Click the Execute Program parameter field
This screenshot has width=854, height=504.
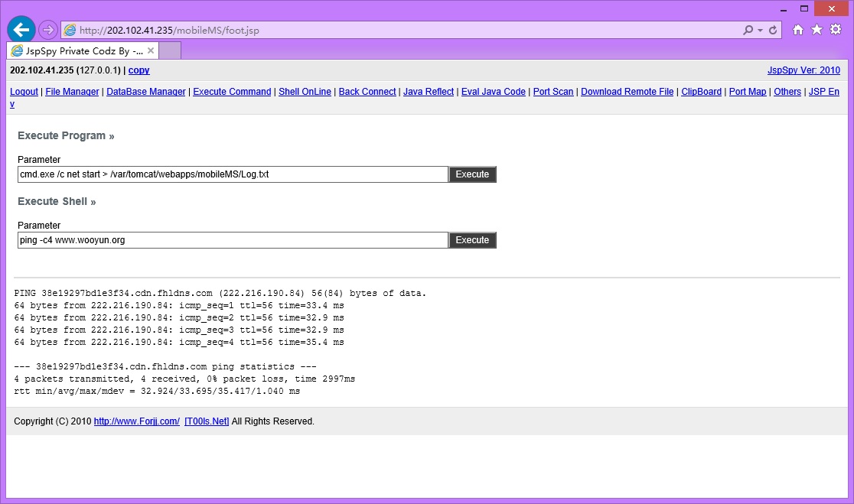point(233,174)
